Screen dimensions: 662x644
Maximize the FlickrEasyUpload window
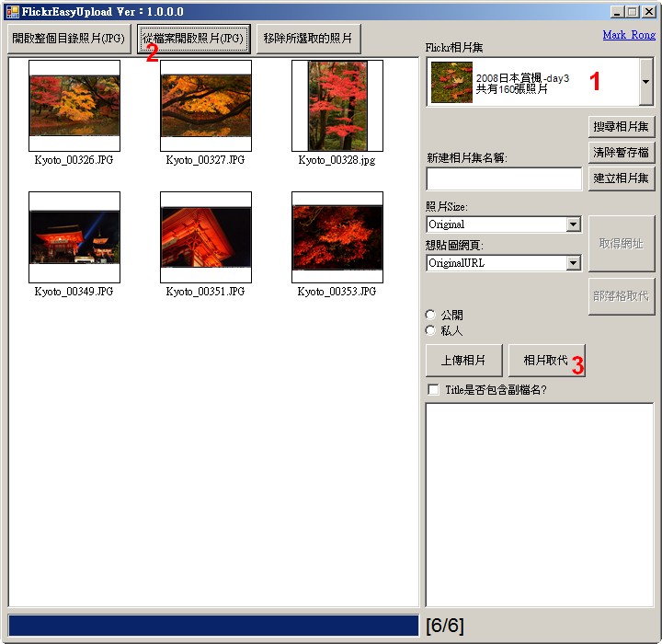pyautogui.click(x=632, y=12)
